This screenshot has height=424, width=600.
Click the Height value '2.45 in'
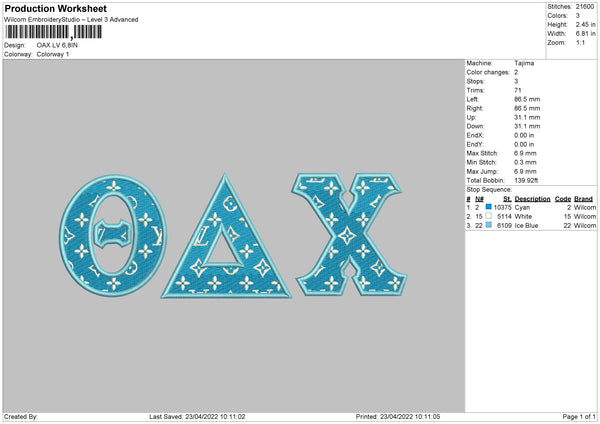(585, 24)
